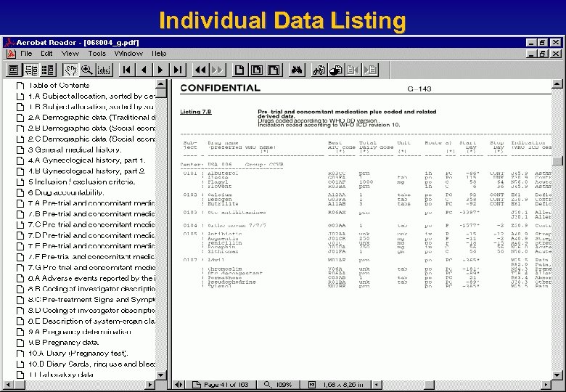Select the Text Select (abc) tool

[104, 70]
